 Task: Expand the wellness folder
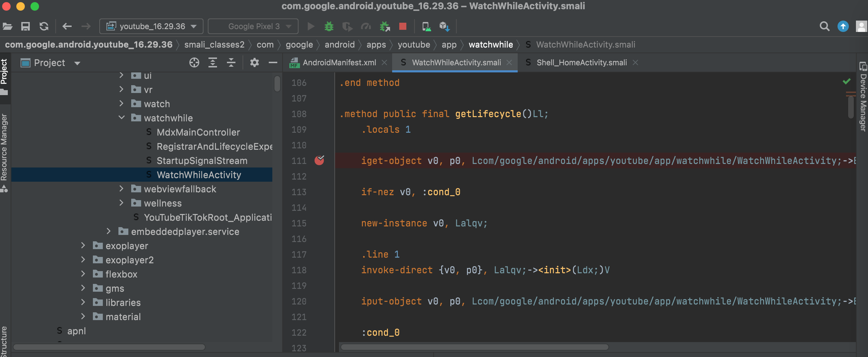click(x=121, y=203)
